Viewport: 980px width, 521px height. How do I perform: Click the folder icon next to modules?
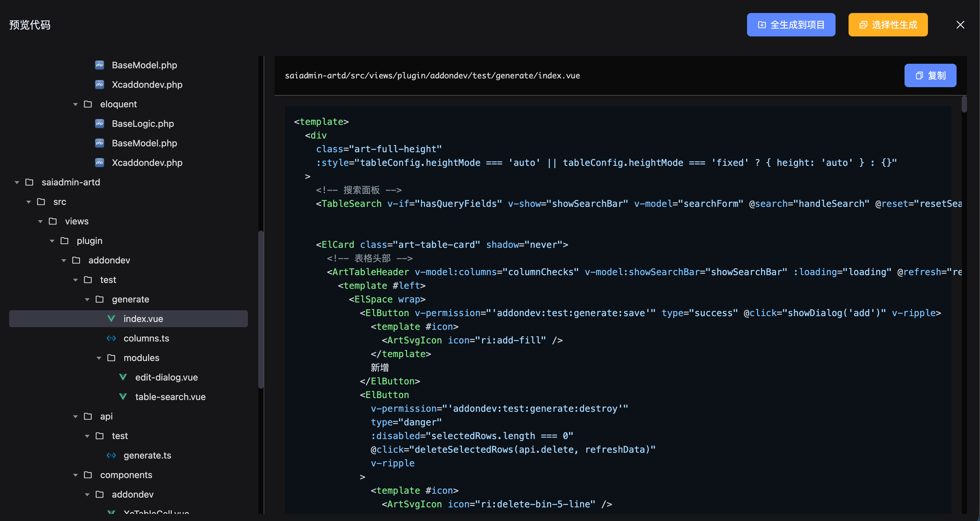(111, 358)
